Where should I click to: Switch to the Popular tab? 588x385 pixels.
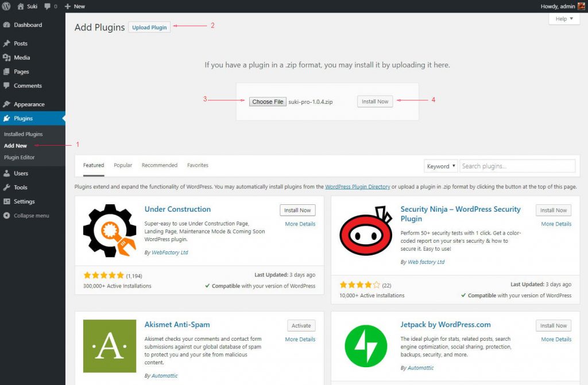click(x=123, y=165)
